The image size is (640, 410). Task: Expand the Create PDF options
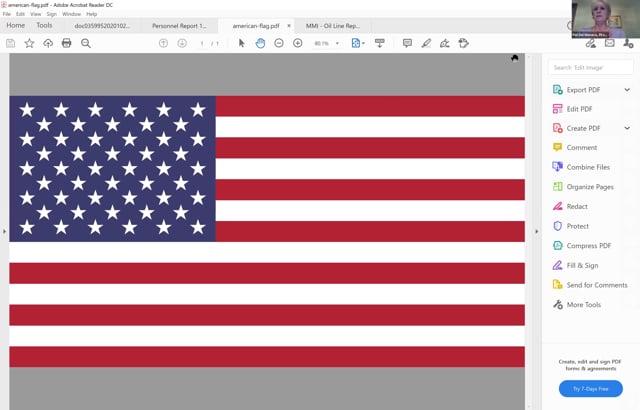click(x=627, y=128)
